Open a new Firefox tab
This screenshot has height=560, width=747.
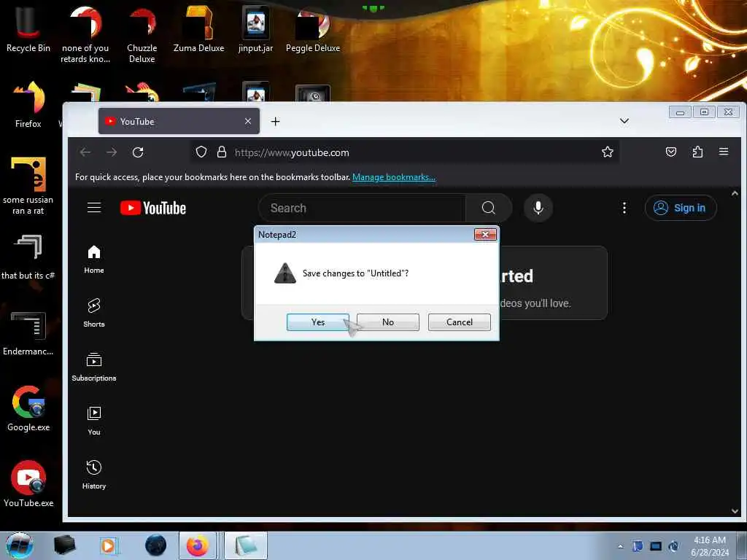275,122
